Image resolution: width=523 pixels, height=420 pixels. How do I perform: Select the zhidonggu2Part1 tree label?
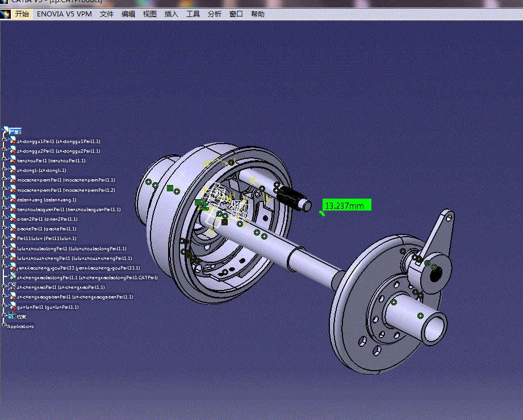tap(58, 151)
